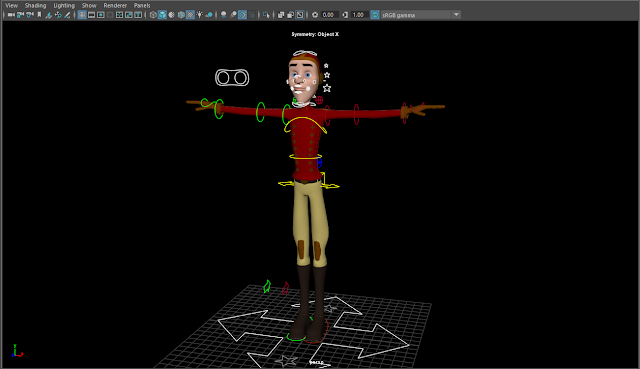640x369 pixels.
Task: Enable the film gate icon
Action: click(91, 15)
